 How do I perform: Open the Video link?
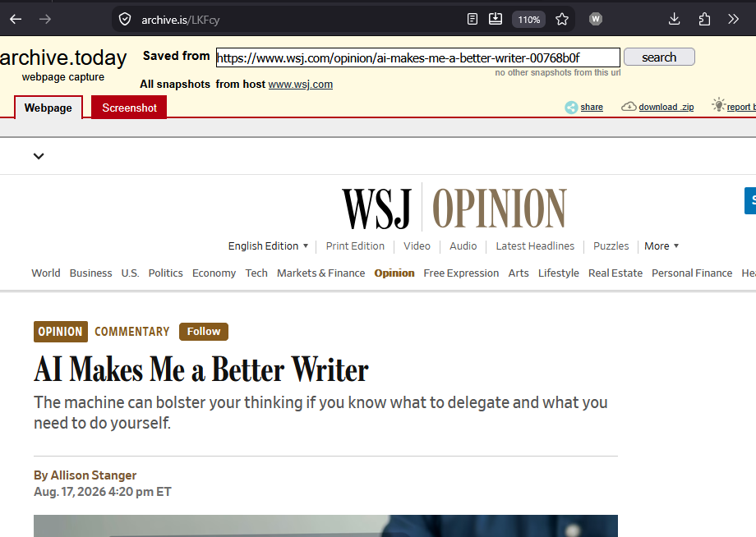pos(417,246)
